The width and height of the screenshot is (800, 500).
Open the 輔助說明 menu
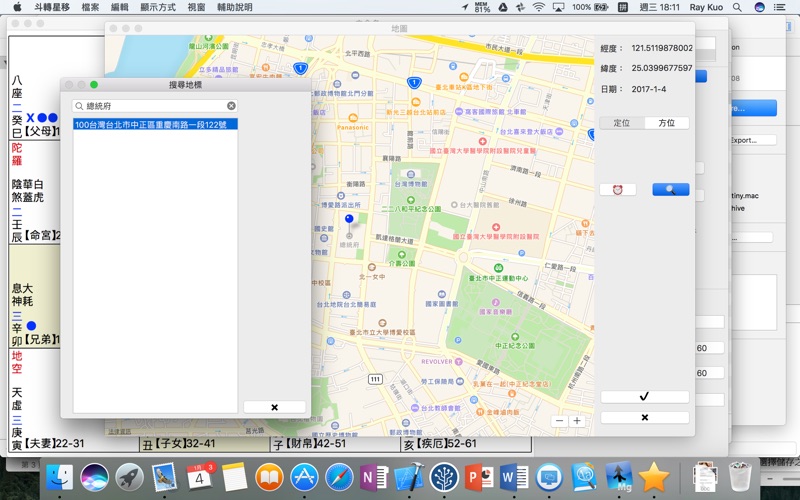point(235,7)
